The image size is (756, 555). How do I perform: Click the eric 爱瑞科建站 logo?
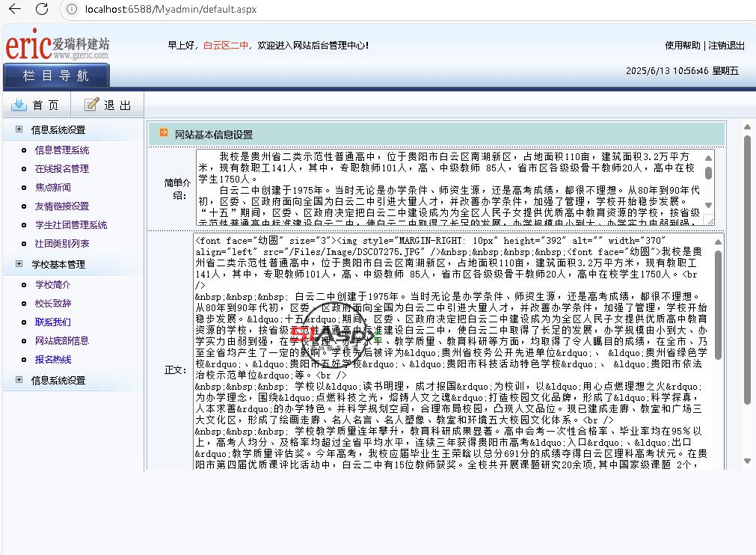coord(57,46)
